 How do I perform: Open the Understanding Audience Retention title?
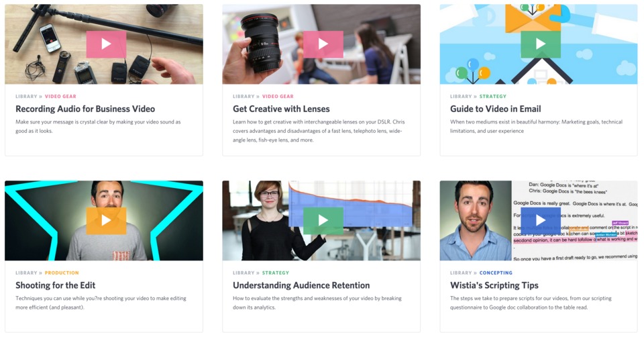tap(301, 285)
